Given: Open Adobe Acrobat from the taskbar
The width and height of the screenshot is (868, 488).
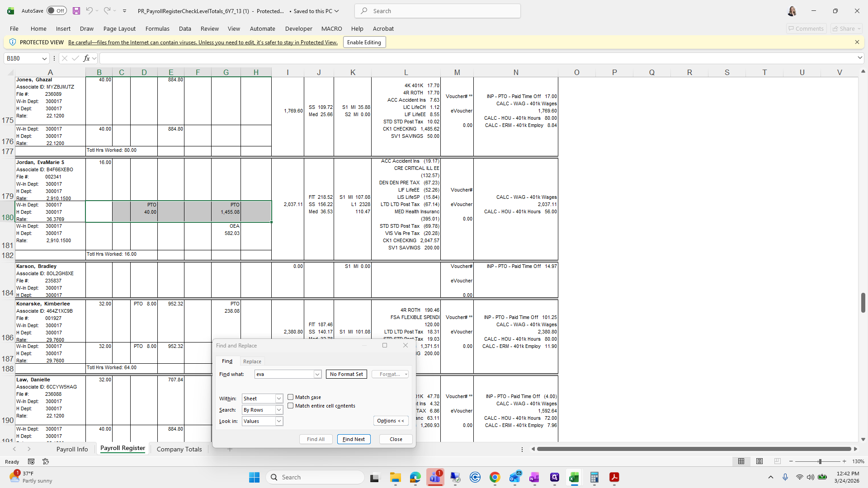Looking at the screenshot, I should coord(614,477).
